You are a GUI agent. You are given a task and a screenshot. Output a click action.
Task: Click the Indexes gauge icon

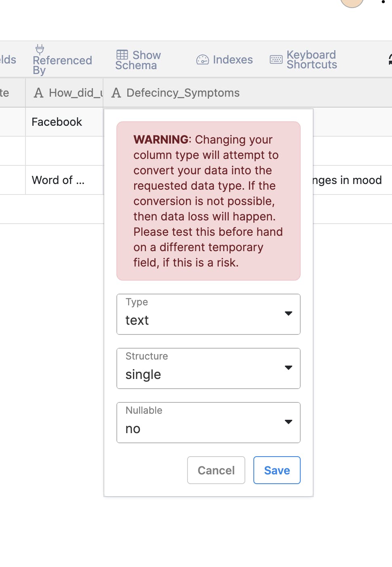(202, 60)
